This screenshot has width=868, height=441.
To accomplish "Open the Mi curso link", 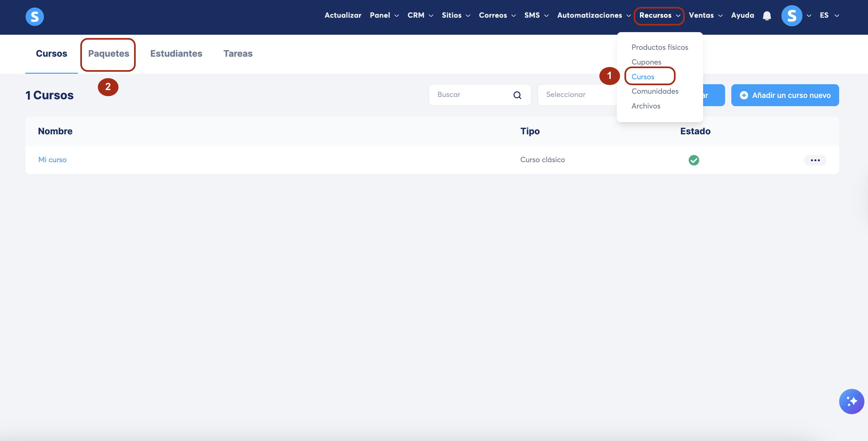I will pos(52,160).
